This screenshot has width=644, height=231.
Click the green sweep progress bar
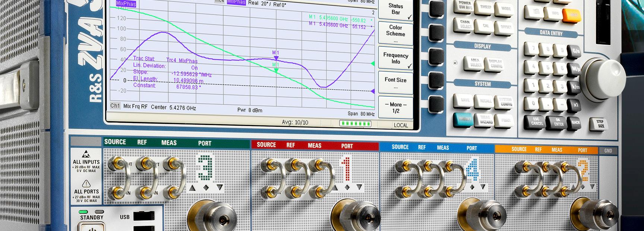[x=355, y=123]
